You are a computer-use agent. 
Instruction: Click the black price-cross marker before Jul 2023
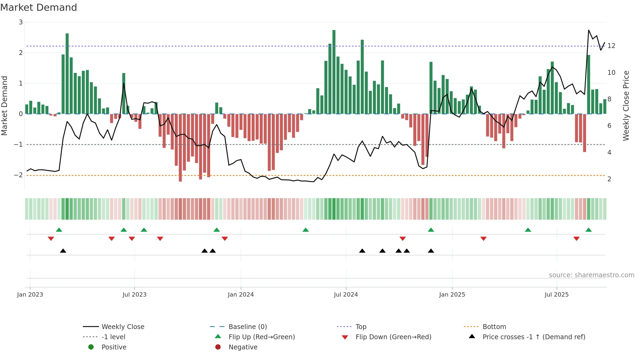click(63, 251)
